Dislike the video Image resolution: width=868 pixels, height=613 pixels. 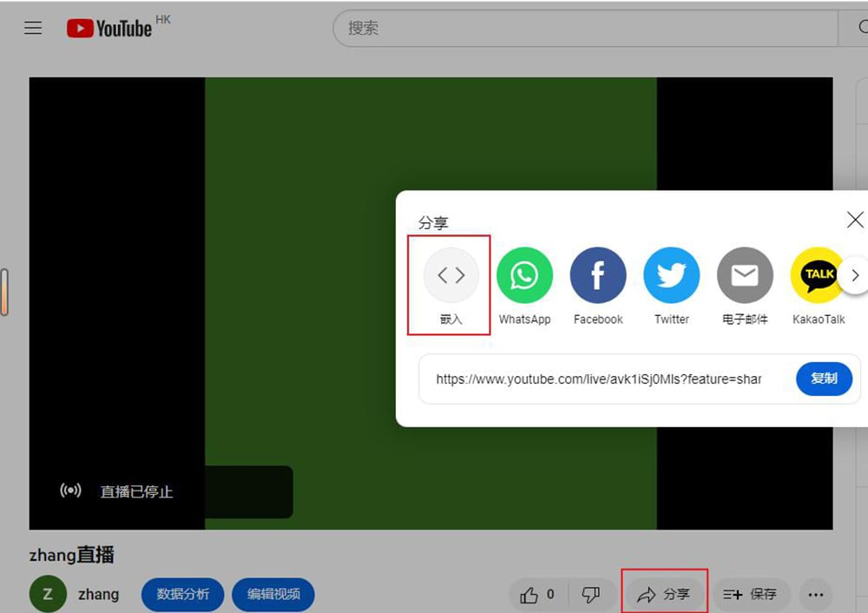(591, 595)
